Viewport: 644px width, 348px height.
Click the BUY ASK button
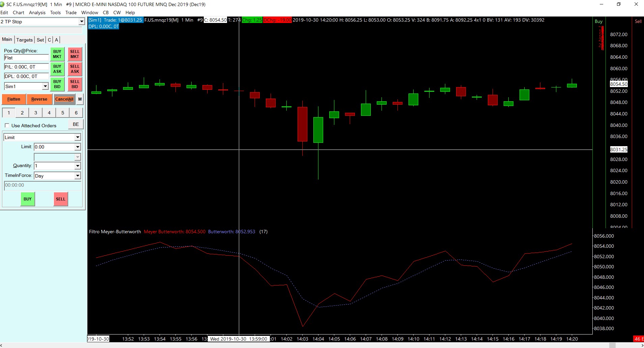[x=57, y=69]
